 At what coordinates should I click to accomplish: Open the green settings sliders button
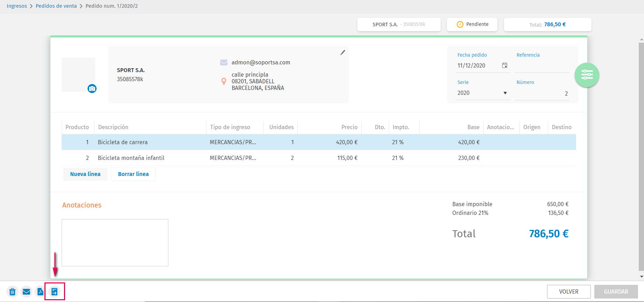pos(587,75)
